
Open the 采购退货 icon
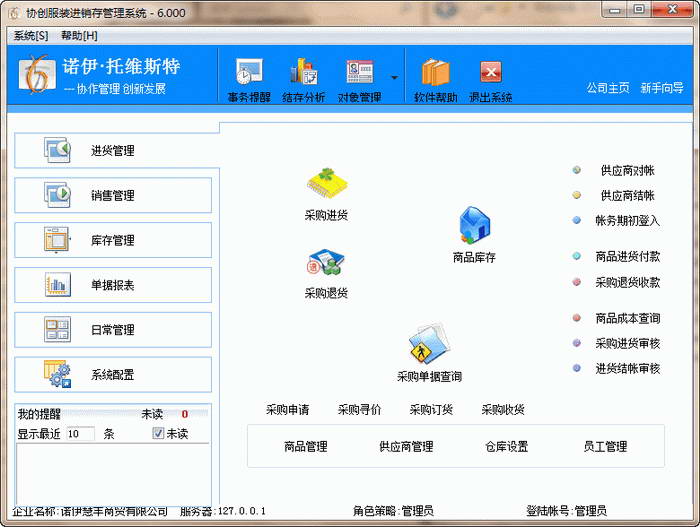point(325,262)
